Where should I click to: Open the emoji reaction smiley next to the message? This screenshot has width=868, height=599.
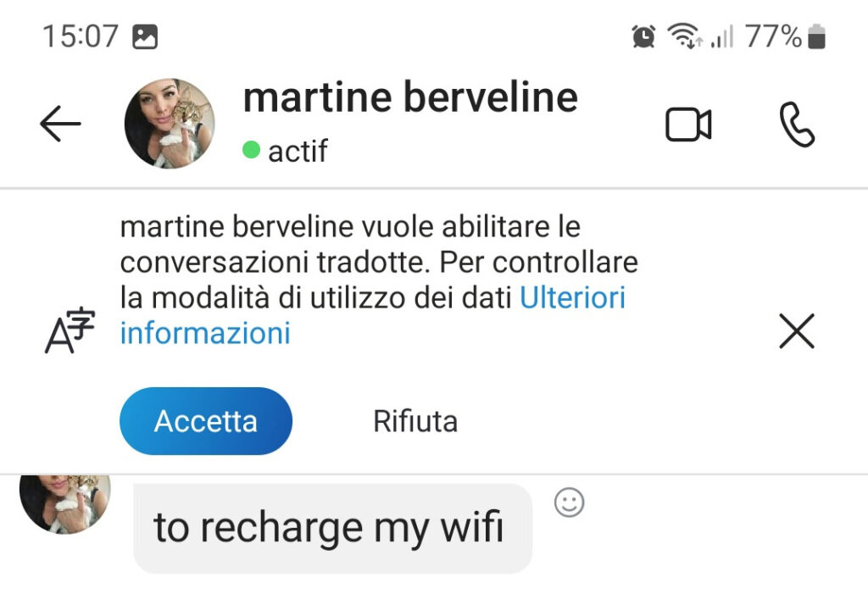[569, 502]
